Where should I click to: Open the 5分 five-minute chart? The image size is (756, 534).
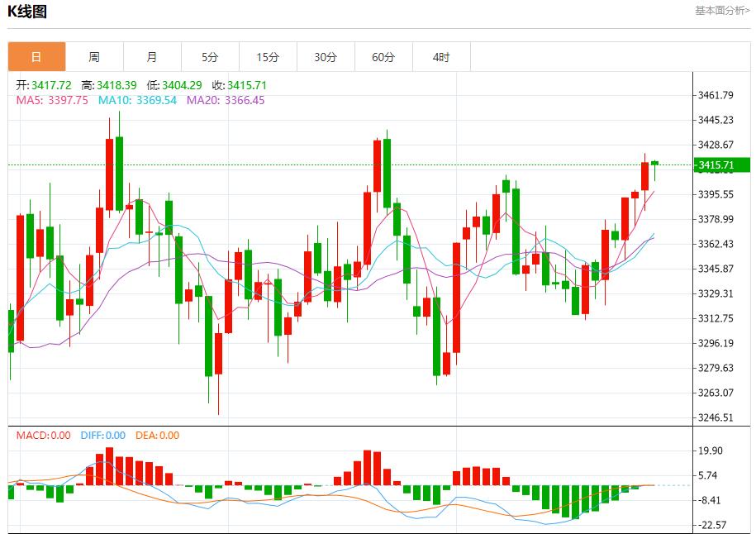tap(210, 56)
